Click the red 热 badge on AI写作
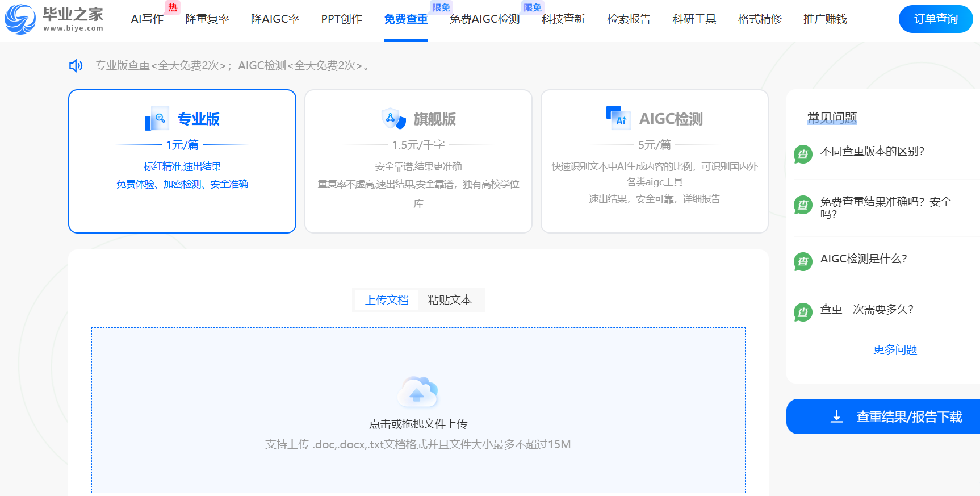The height and width of the screenshot is (496, 980). click(173, 7)
